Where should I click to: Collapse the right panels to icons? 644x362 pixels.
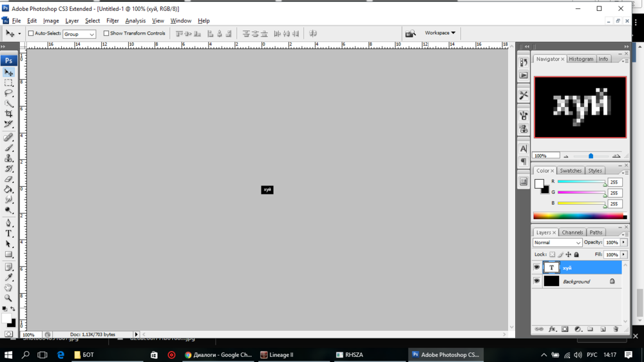pos(627,46)
